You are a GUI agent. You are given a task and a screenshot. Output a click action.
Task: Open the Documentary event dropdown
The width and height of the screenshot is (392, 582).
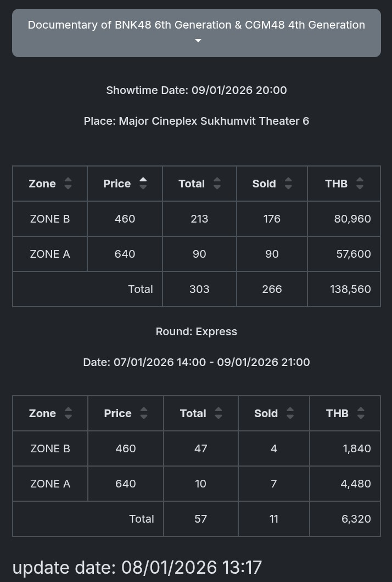click(x=196, y=25)
